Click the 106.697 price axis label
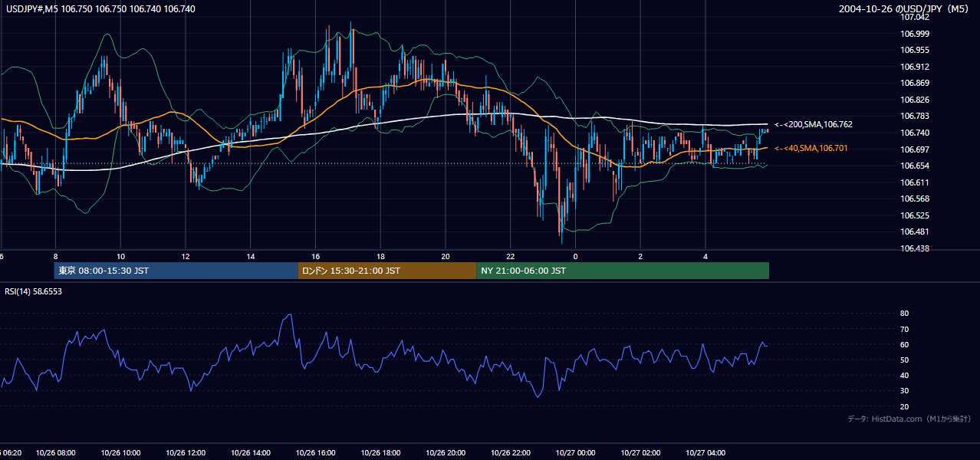 point(916,149)
